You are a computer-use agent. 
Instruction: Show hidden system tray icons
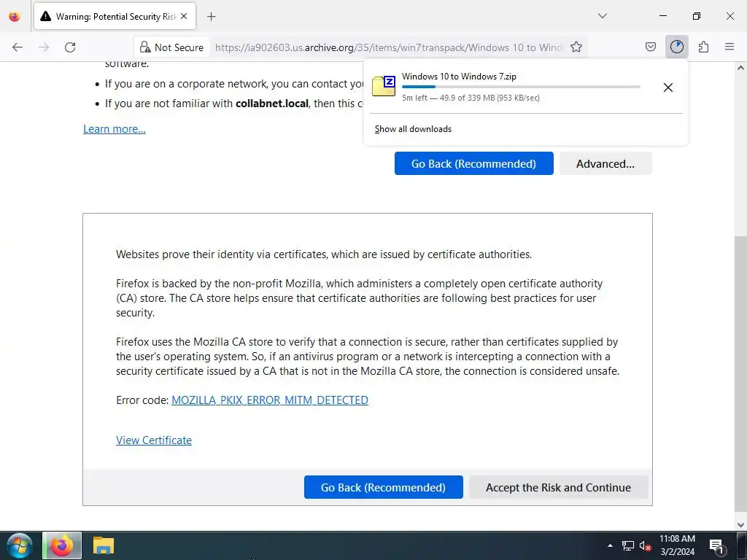[610, 545]
